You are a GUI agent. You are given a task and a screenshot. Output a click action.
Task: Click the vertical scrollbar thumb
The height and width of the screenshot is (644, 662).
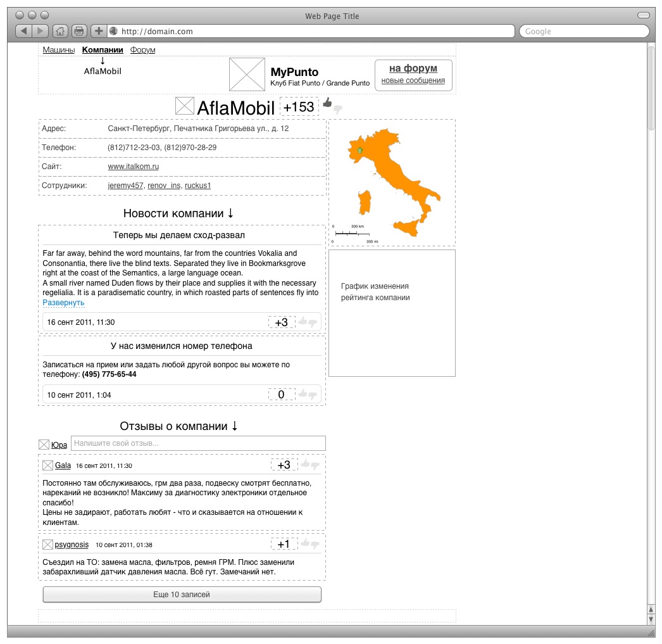pos(651,87)
